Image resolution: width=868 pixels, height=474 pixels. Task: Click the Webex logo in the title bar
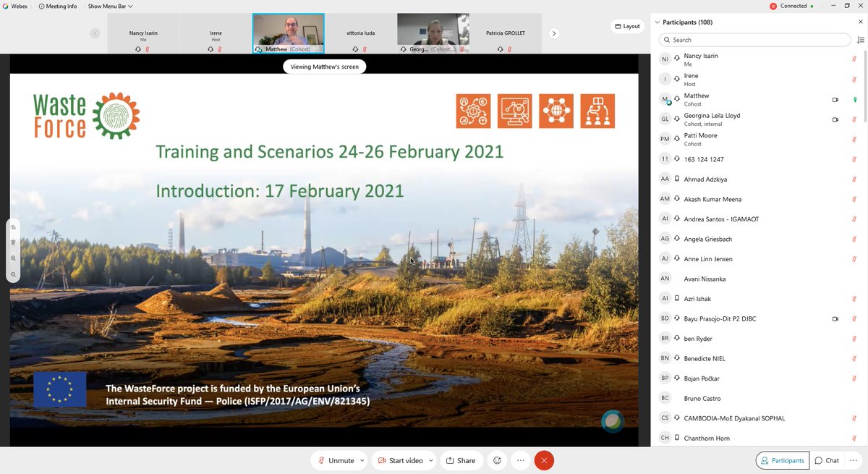[x=5, y=6]
